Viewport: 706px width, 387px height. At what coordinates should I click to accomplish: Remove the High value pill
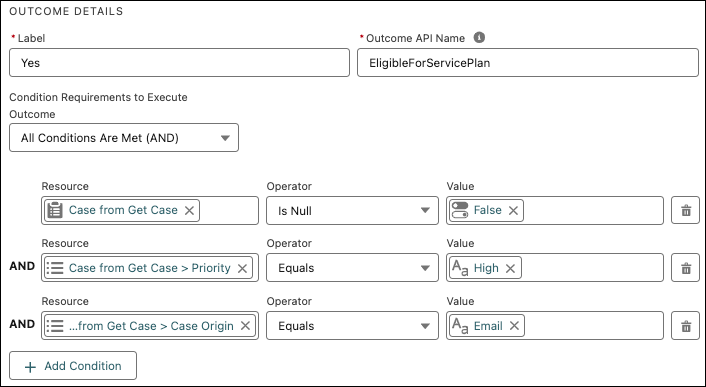point(510,268)
